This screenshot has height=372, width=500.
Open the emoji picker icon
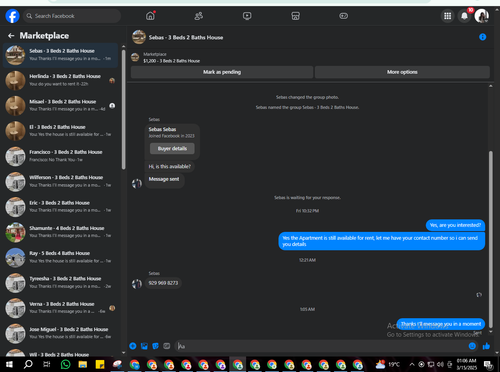click(472, 346)
